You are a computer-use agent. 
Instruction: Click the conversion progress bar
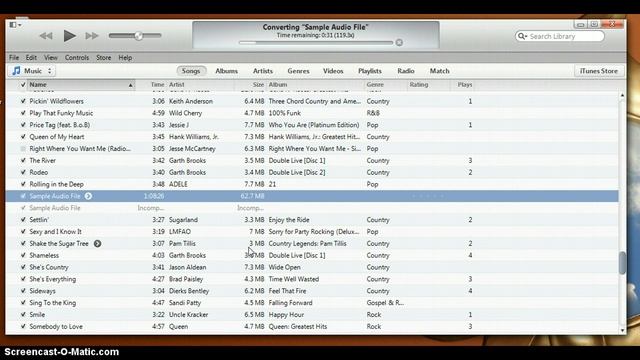(x=316, y=42)
